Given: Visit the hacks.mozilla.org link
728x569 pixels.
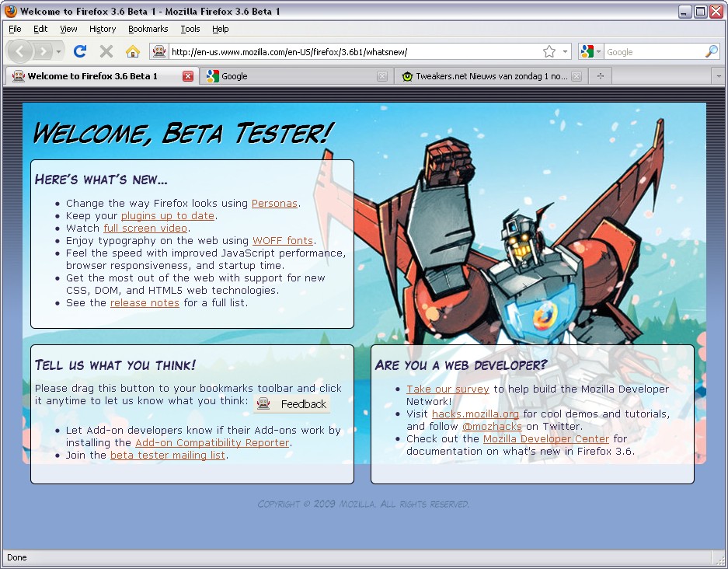Looking at the screenshot, I should [x=475, y=414].
